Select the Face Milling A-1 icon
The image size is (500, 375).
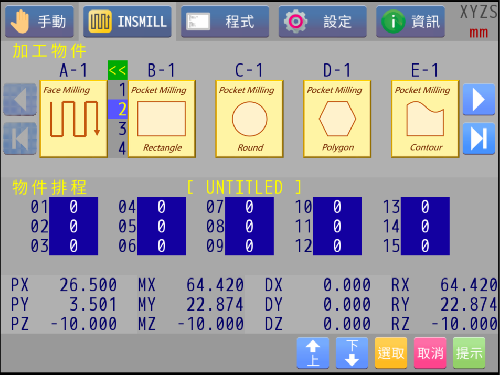click(x=73, y=118)
